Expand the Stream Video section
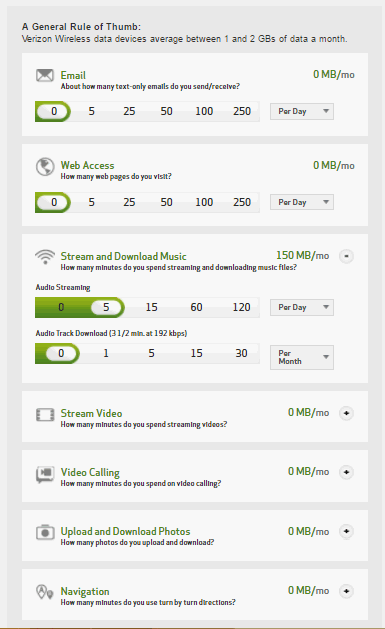Image resolution: width=385 pixels, height=629 pixels. coord(346,413)
